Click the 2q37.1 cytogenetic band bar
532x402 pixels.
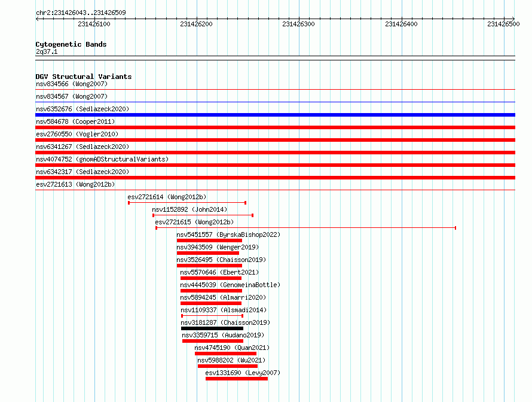(275, 58)
